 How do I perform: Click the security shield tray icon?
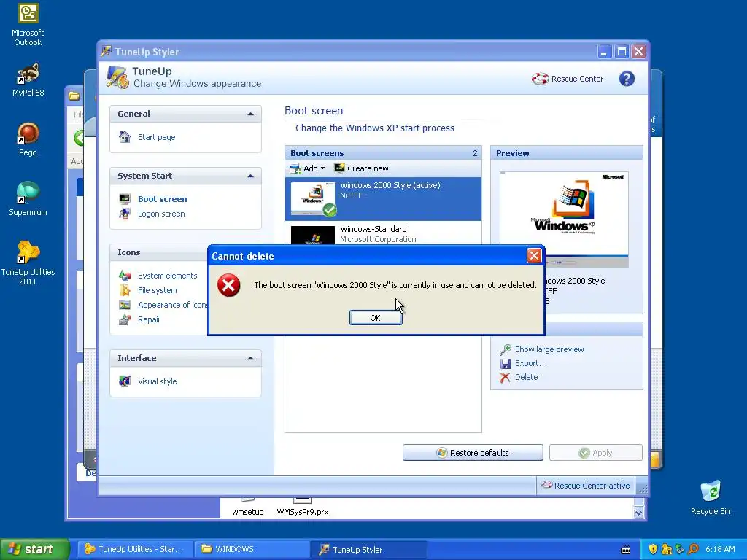coord(653,549)
